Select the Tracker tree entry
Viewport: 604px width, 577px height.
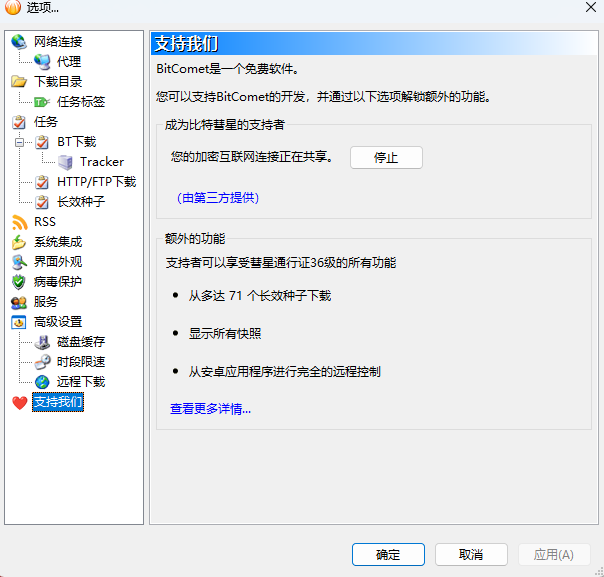102,162
